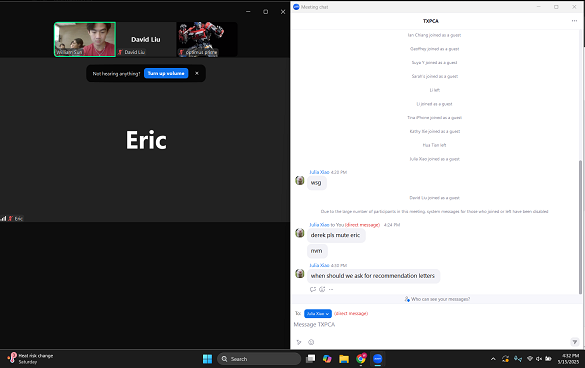Open the meeting chat three-dot menu
The width and height of the screenshot is (585, 368).
(x=574, y=21)
